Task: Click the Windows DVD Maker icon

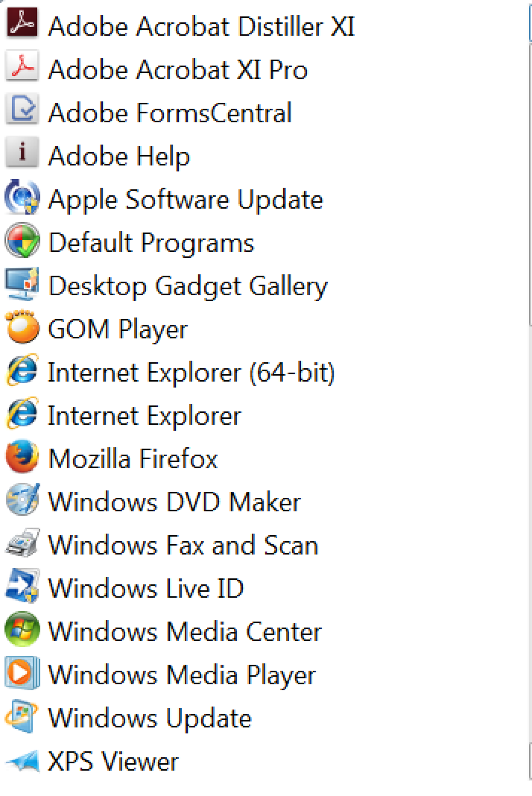Action: coord(22,501)
